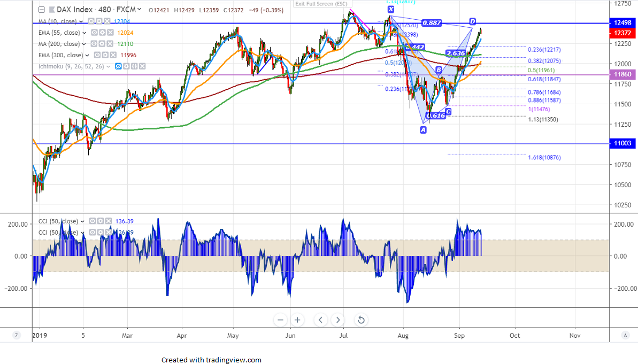Expand Ichimoku indicator options arrow
Screen dimensions: 638x364
[108, 67]
